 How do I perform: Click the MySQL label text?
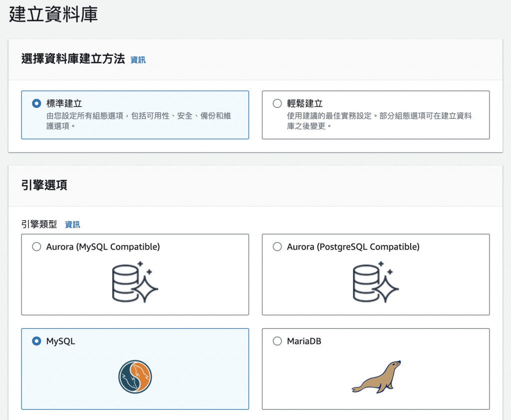(x=60, y=342)
